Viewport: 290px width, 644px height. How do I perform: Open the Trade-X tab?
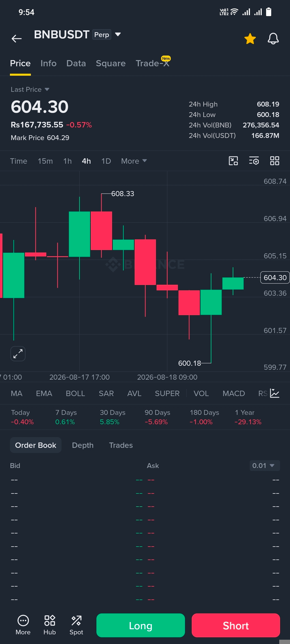[x=153, y=63]
